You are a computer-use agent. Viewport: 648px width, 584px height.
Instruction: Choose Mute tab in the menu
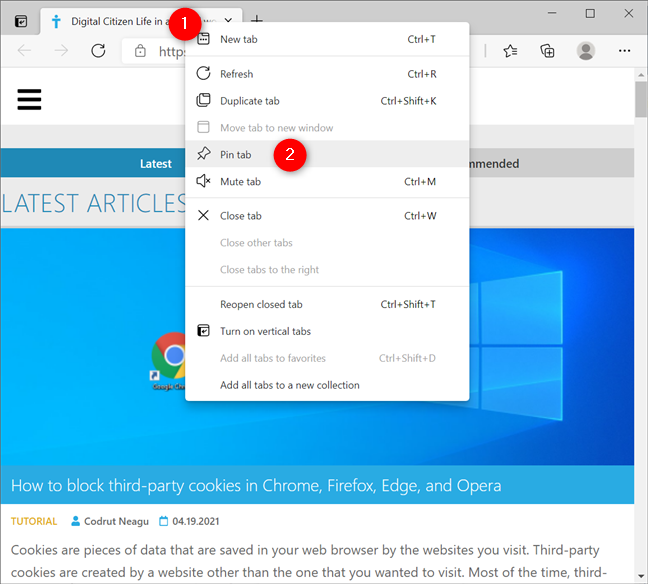point(327,181)
